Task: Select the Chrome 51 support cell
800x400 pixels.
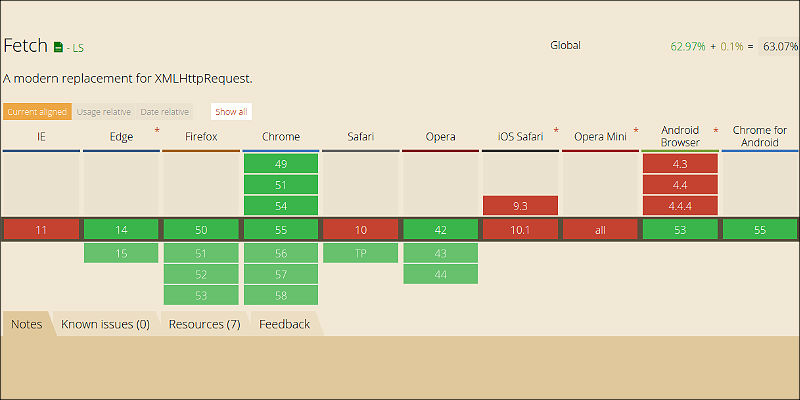Action: [x=281, y=185]
